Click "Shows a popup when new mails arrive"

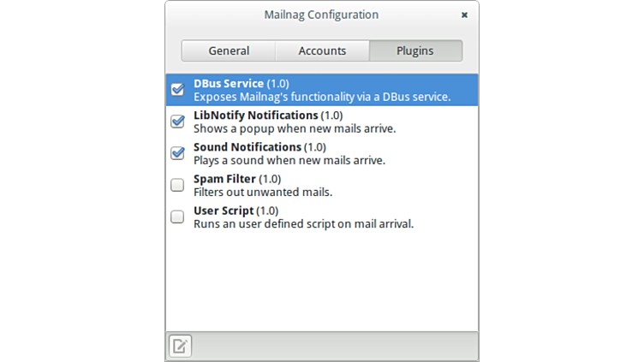tap(295, 129)
